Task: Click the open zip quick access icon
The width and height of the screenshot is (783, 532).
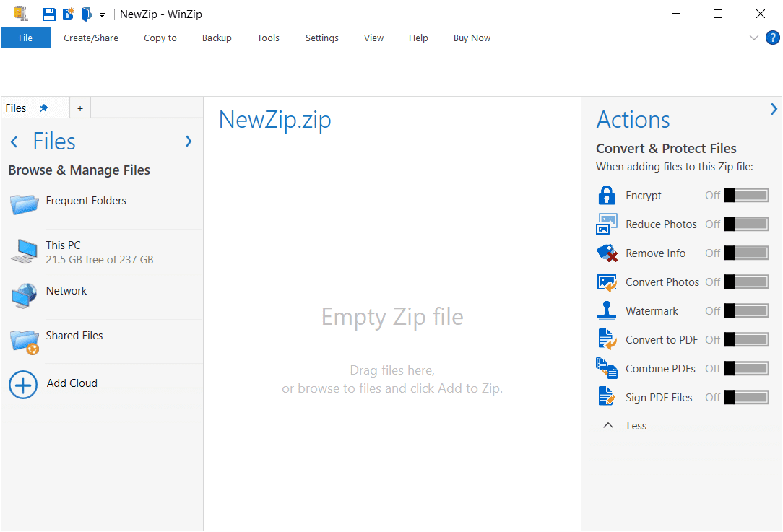Action: tap(87, 14)
